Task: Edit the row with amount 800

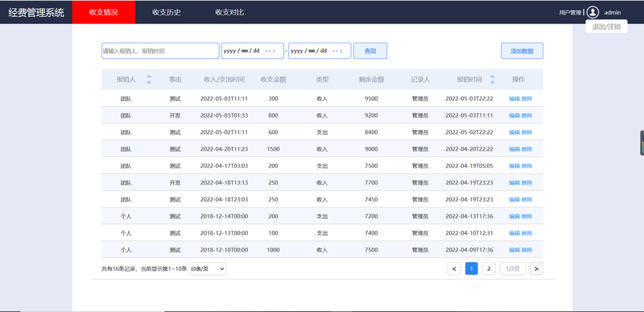Action: tap(514, 115)
